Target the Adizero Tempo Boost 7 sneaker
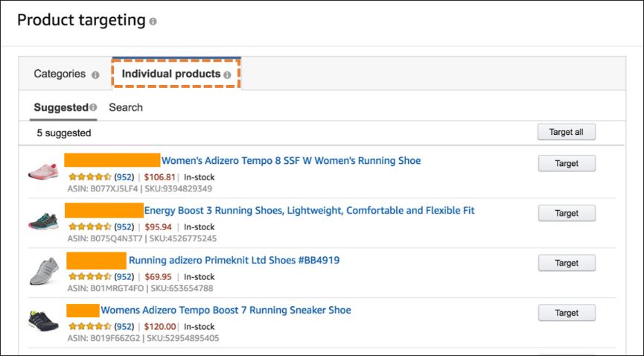Image resolution: width=644 pixels, height=356 pixels. [567, 313]
